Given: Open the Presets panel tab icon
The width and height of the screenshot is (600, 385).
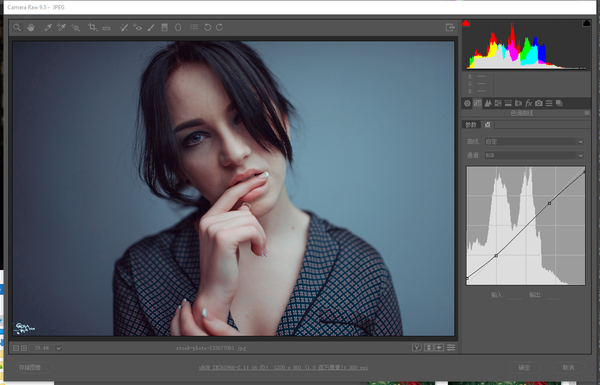Looking at the screenshot, I should (549, 103).
